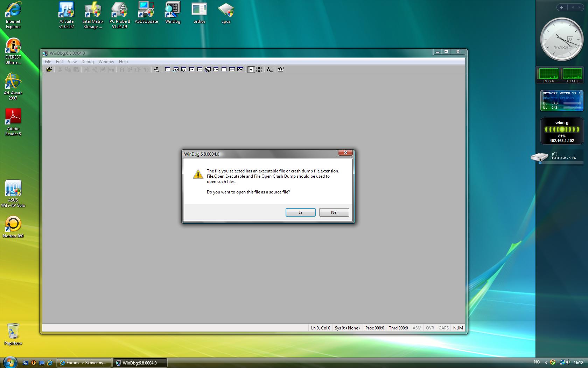The height and width of the screenshot is (368, 588).
Task: Click the Windows Start orb
Action: pos(10,362)
